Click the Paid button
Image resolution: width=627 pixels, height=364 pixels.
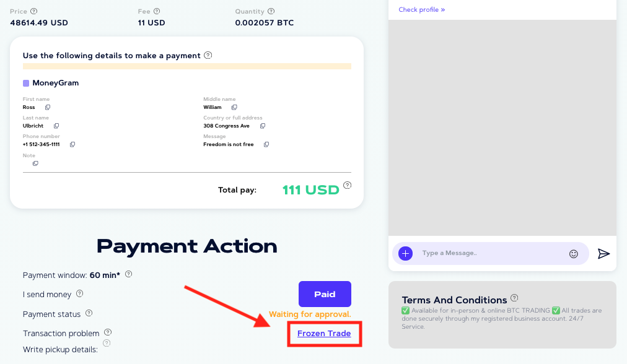point(325,294)
